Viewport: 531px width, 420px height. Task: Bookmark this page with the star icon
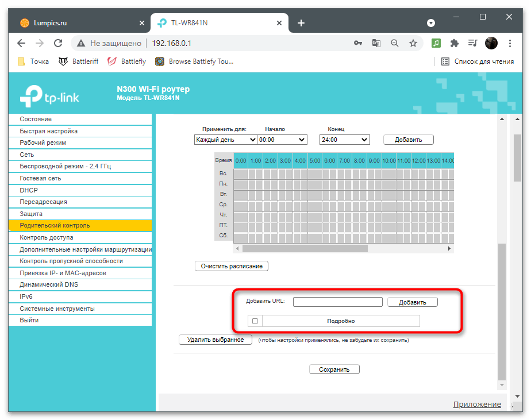tap(413, 43)
